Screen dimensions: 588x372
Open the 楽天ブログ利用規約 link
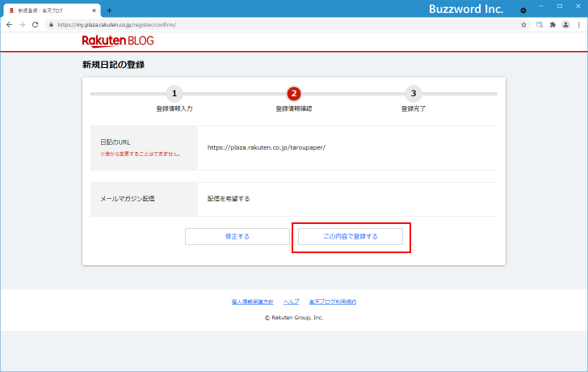[333, 302]
